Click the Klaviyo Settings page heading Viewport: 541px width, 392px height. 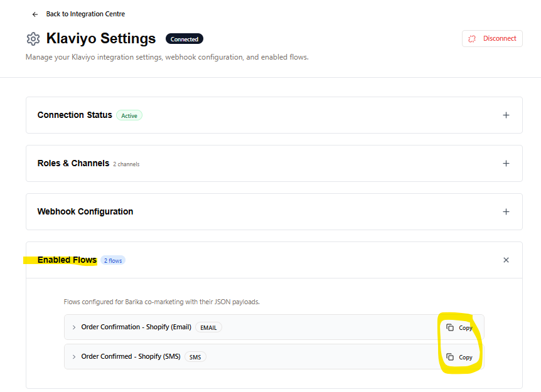(x=101, y=39)
